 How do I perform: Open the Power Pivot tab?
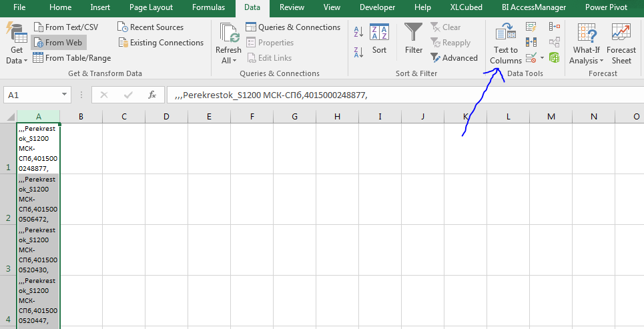click(x=606, y=7)
